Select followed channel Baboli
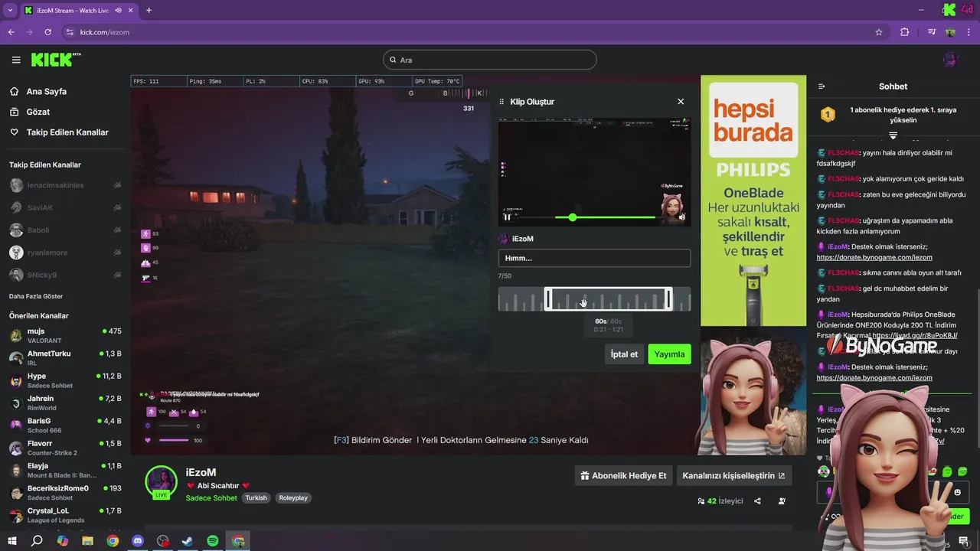Viewport: 980px width, 551px height. pyautogui.click(x=65, y=230)
